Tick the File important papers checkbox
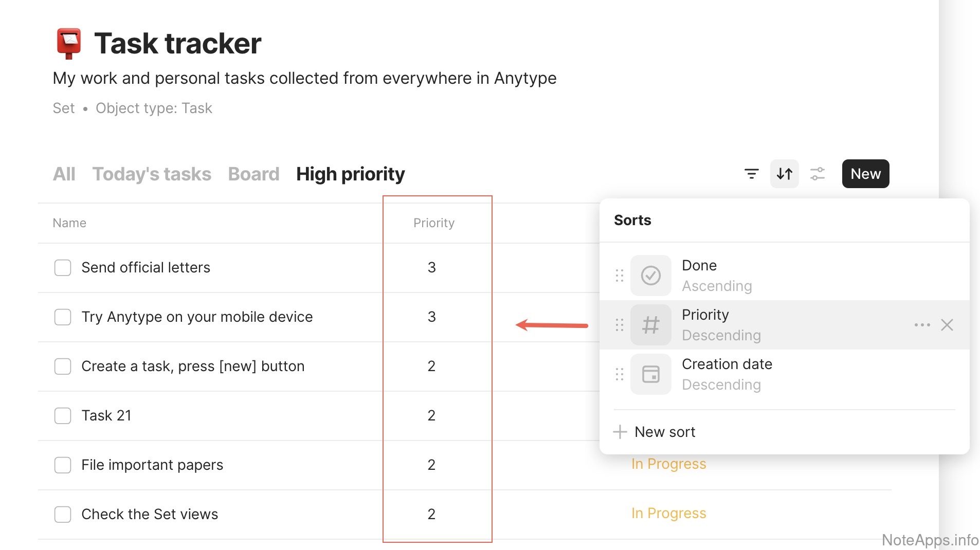Screen dimensions: 980x550 pos(63,465)
